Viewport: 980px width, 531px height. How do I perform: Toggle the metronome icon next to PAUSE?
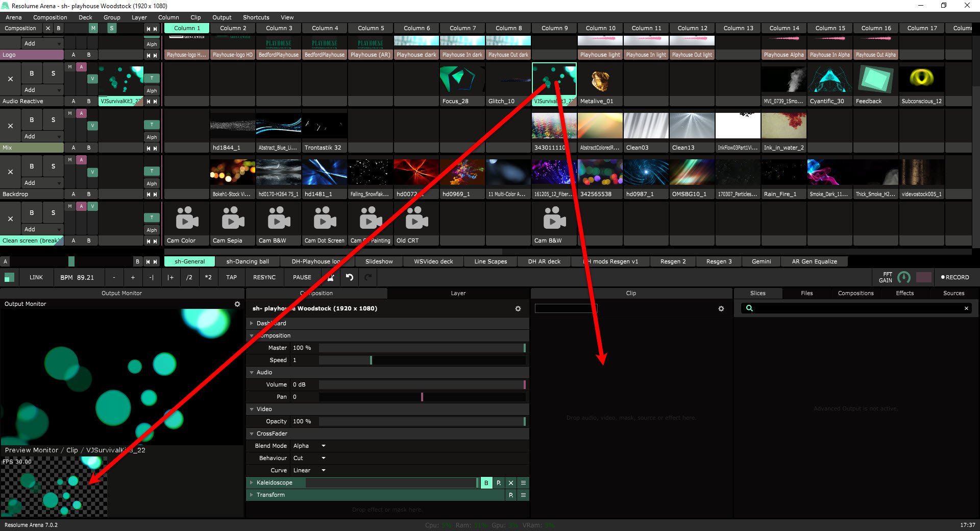point(331,277)
